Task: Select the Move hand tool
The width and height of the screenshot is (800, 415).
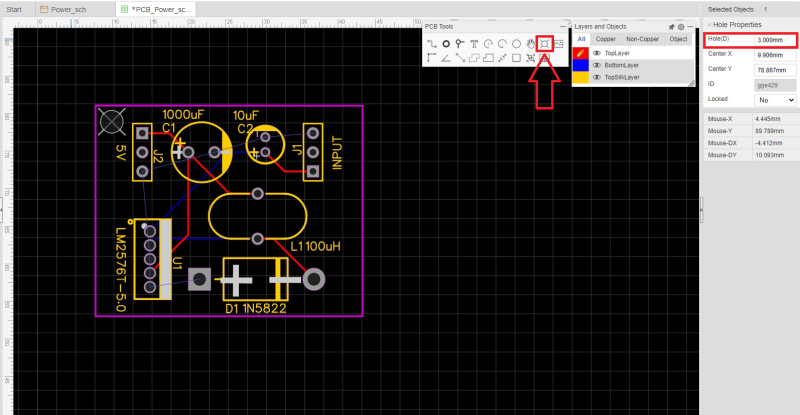Action: 531,44
